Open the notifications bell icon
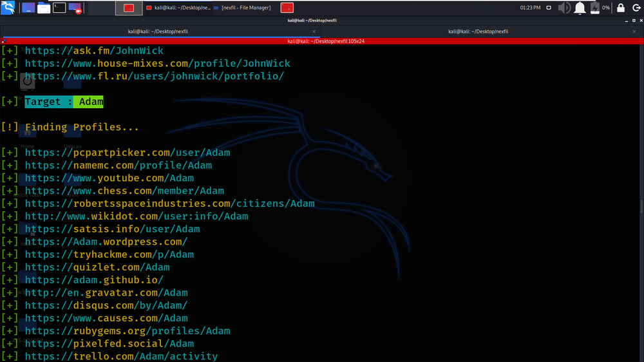 [580, 8]
